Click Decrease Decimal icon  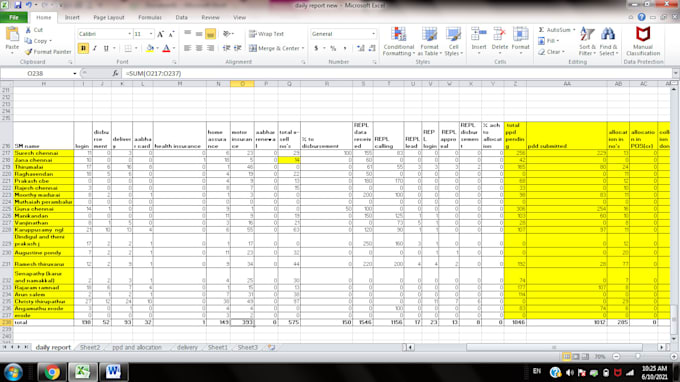pos(372,48)
